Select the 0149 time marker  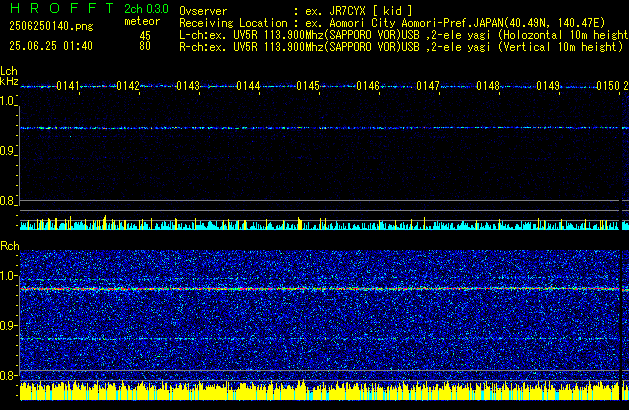[548, 86]
